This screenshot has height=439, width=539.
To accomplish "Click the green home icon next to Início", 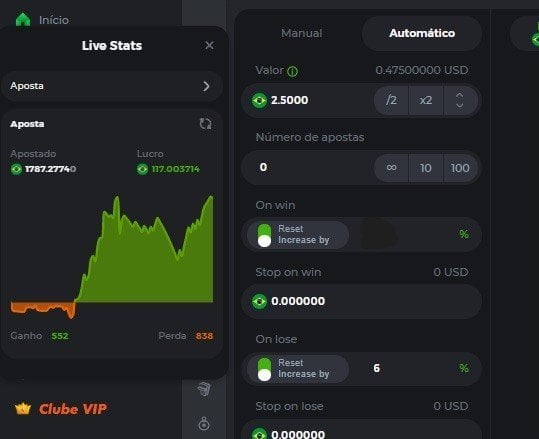I will coord(23,20).
